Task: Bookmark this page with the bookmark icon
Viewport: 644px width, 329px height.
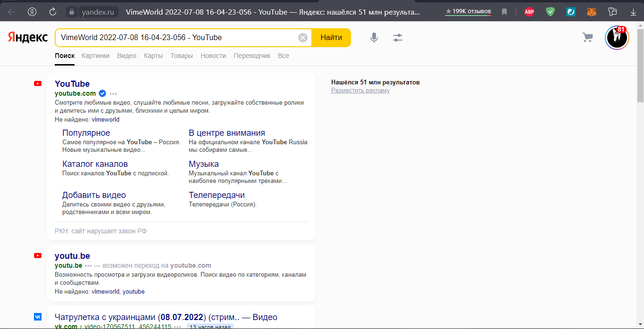Action: point(504,12)
